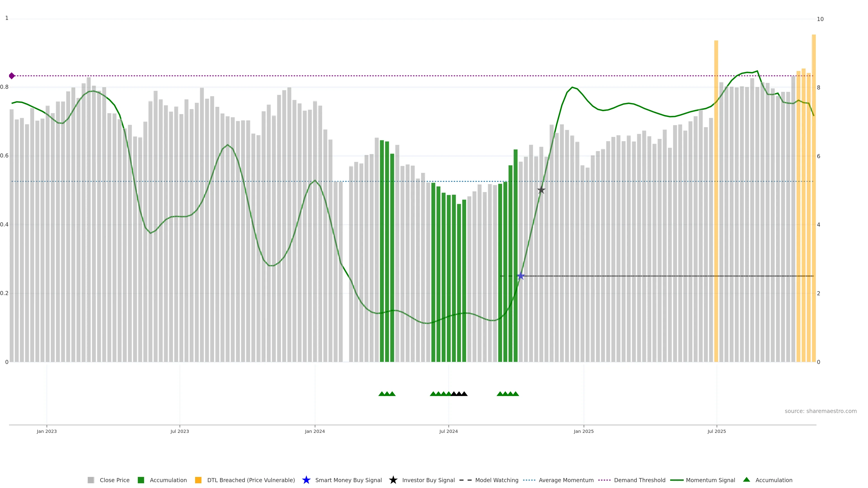
Task: Click the black triangle markers near Jul 2024
Action: click(459, 394)
